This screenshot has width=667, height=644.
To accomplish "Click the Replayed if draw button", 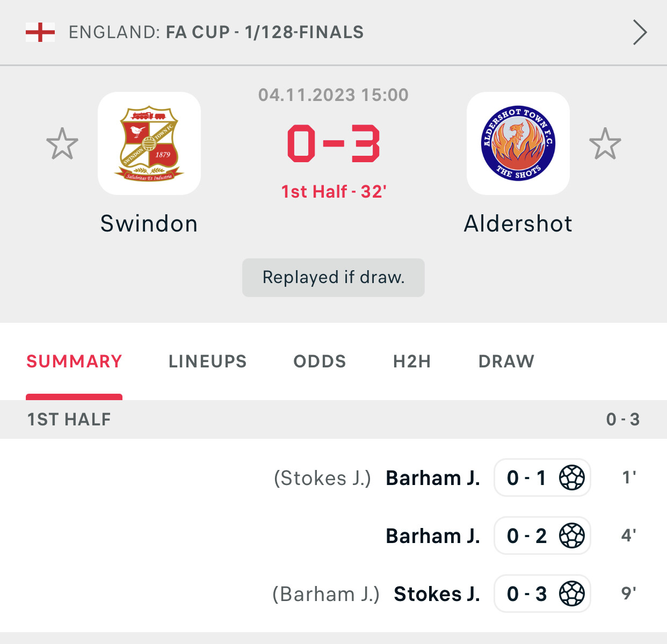I will click(334, 278).
